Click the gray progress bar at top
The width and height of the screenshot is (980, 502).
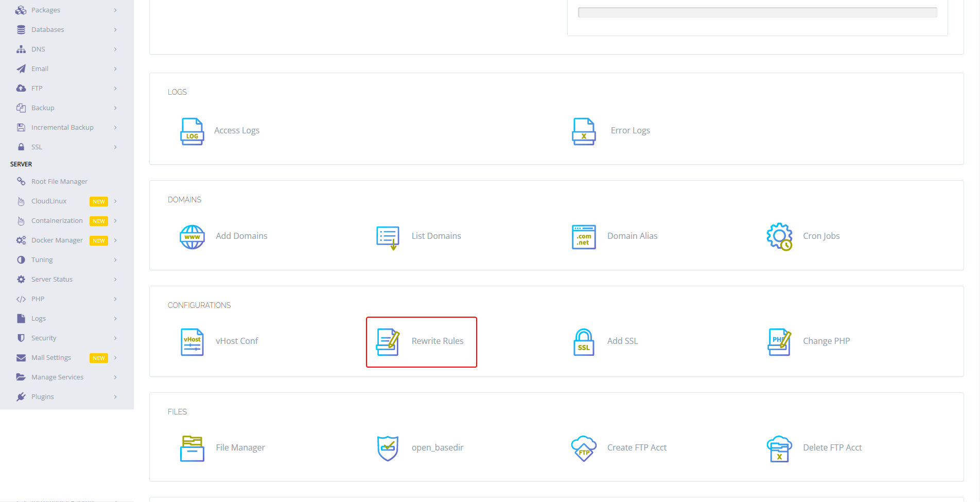pos(757,12)
